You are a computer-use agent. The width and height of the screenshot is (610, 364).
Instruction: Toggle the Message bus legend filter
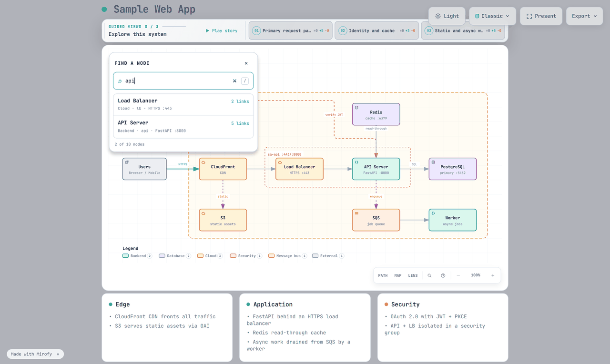pos(287,256)
